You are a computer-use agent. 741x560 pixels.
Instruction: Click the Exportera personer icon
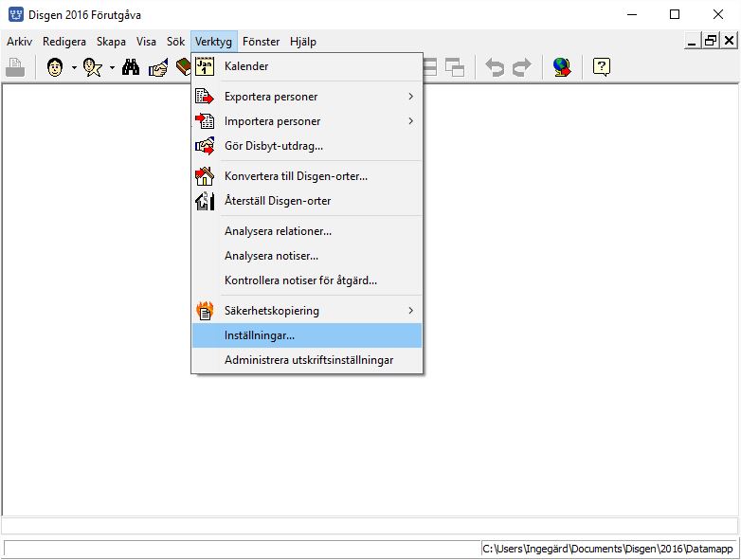pyautogui.click(x=205, y=97)
